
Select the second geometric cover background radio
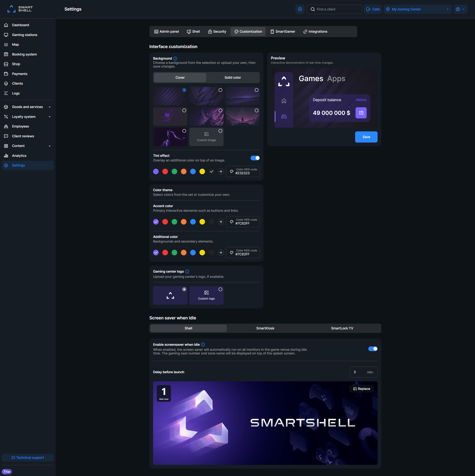click(220, 90)
